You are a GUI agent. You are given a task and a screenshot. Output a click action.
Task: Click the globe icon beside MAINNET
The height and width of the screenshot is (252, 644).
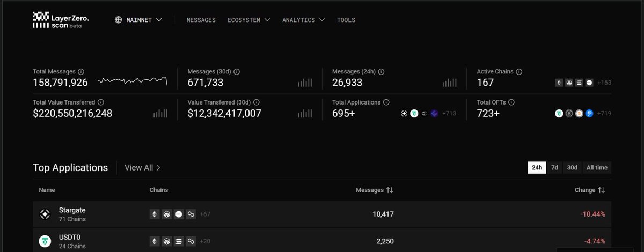(119, 20)
